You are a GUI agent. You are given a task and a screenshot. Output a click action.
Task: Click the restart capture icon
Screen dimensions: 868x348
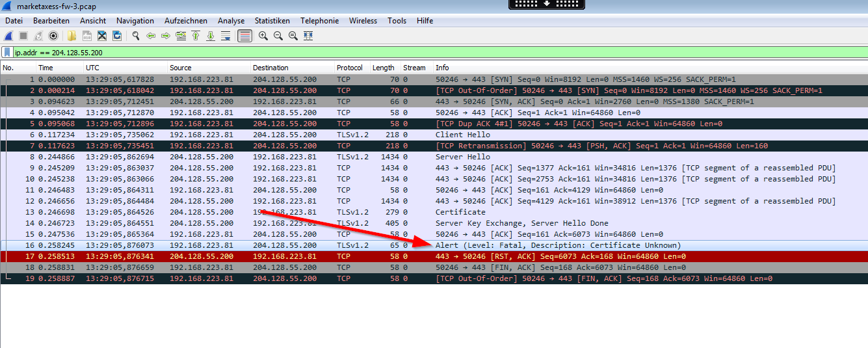pos(38,36)
